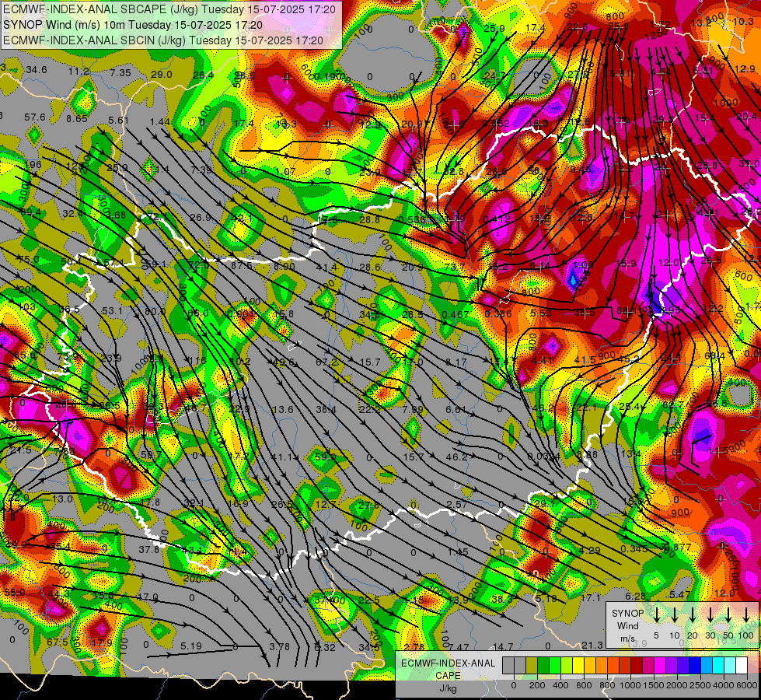Viewport: 761px width, 700px height.
Task: Click the station value '34.6'
Action: tap(37, 70)
